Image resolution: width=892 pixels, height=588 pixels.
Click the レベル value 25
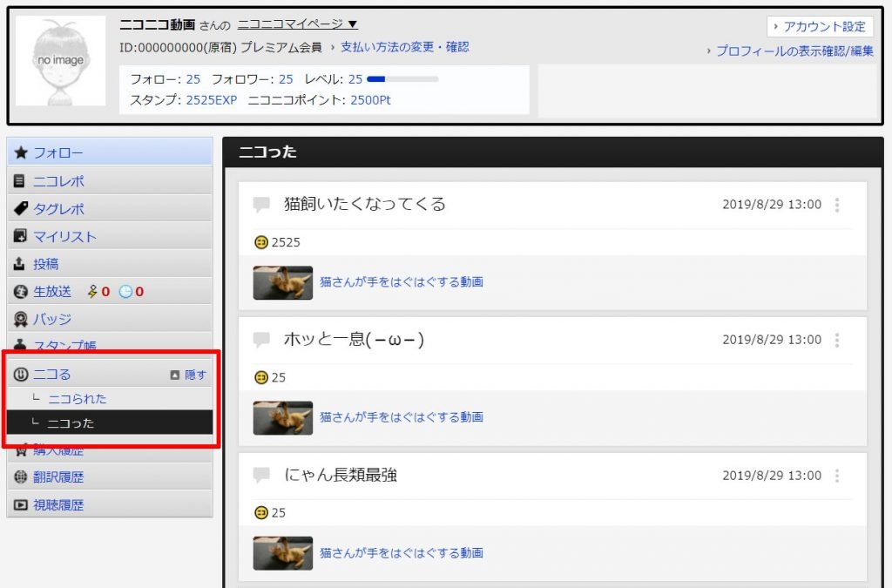point(355,79)
